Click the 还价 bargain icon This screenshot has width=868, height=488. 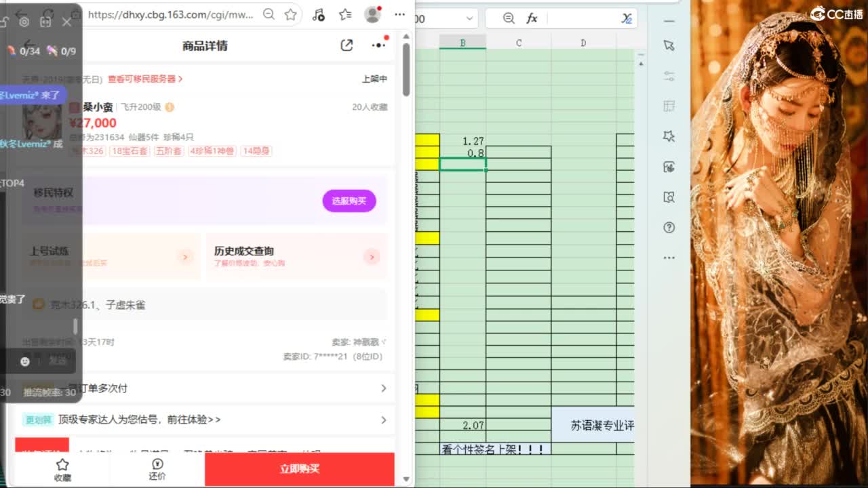157,464
